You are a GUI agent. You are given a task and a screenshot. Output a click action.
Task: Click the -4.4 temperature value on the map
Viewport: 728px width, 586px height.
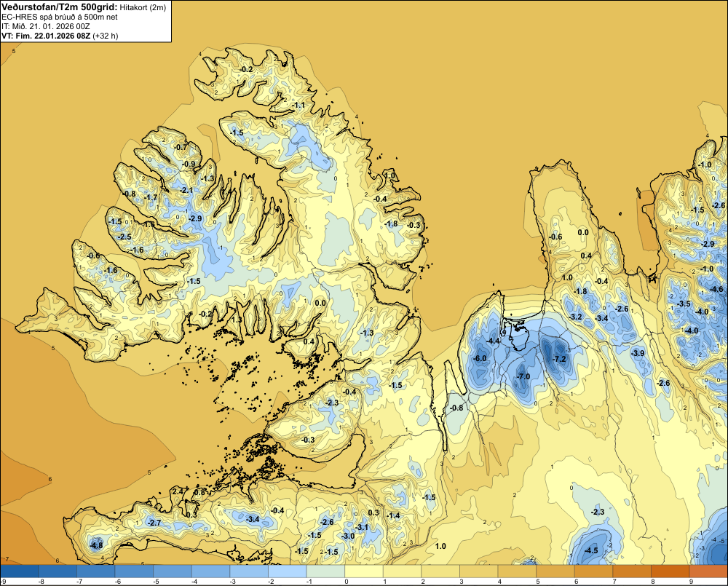point(493,341)
